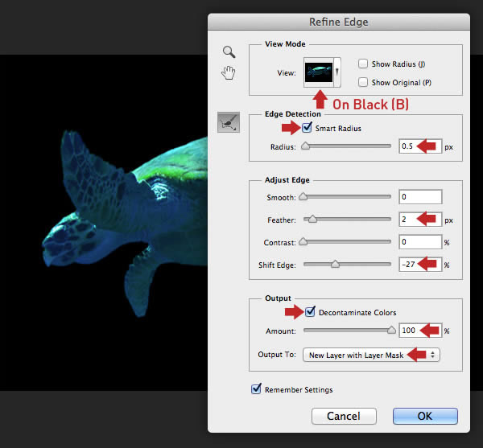Enable Show Original (P) checkbox
The height and width of the screenshot is (448, 483).
tap(363, 82)
